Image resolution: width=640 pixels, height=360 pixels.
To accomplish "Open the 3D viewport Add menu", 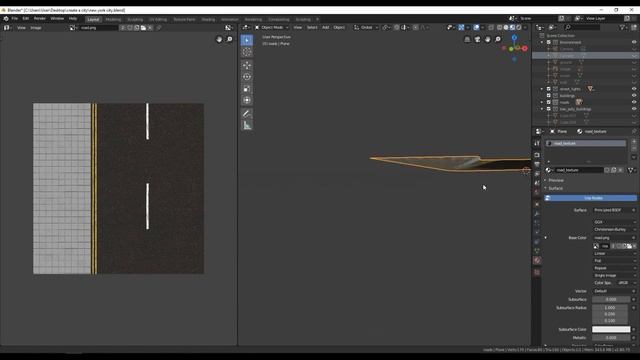I will (x=325, y=27).
